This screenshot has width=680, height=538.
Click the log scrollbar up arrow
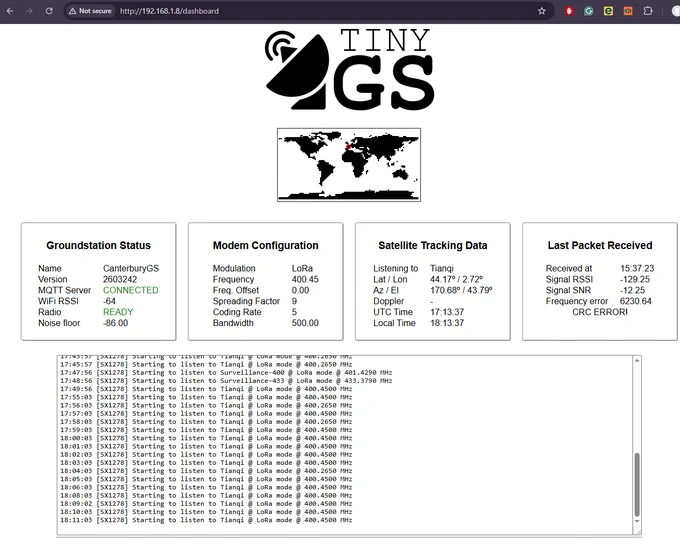(x=637, y=360)
